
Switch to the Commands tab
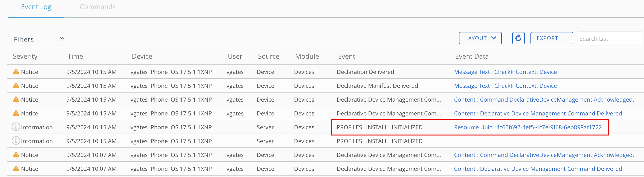pos(98,7)
